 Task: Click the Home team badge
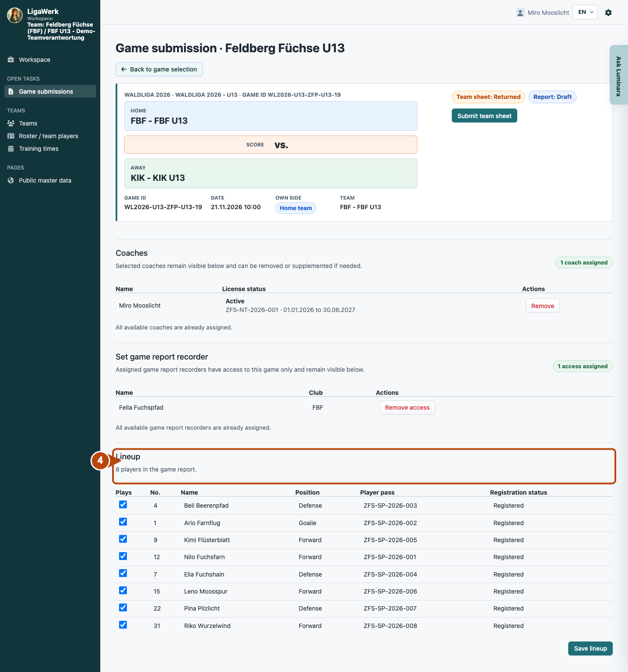[296, 208]
